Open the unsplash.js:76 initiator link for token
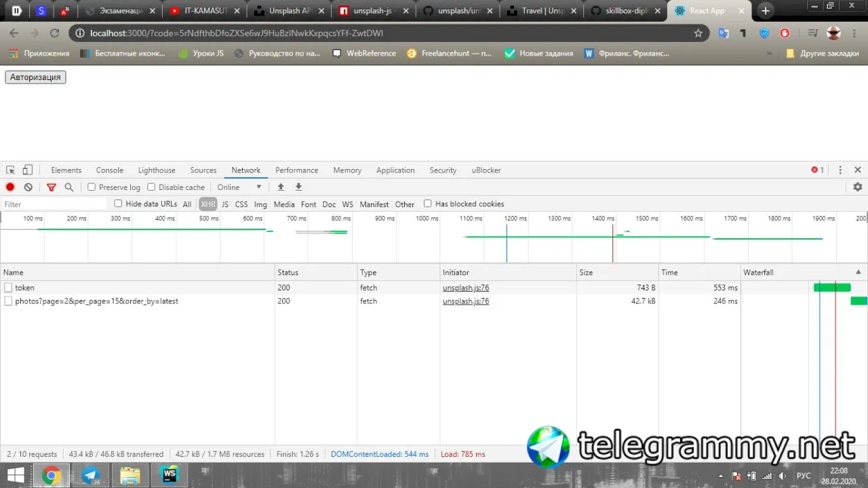Image resolution: width=868 pixels, height=488 pixels. (466, 288)
